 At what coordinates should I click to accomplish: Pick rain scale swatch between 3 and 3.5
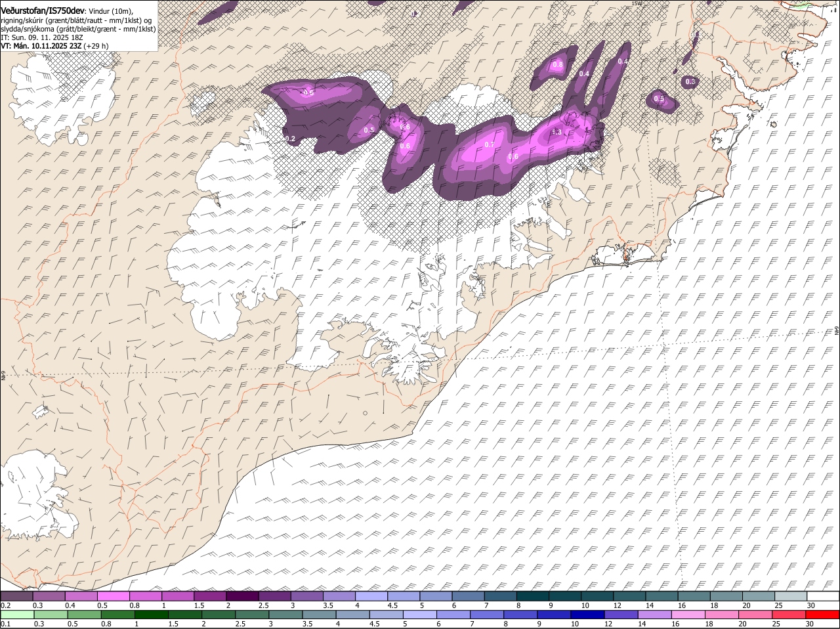285,615
